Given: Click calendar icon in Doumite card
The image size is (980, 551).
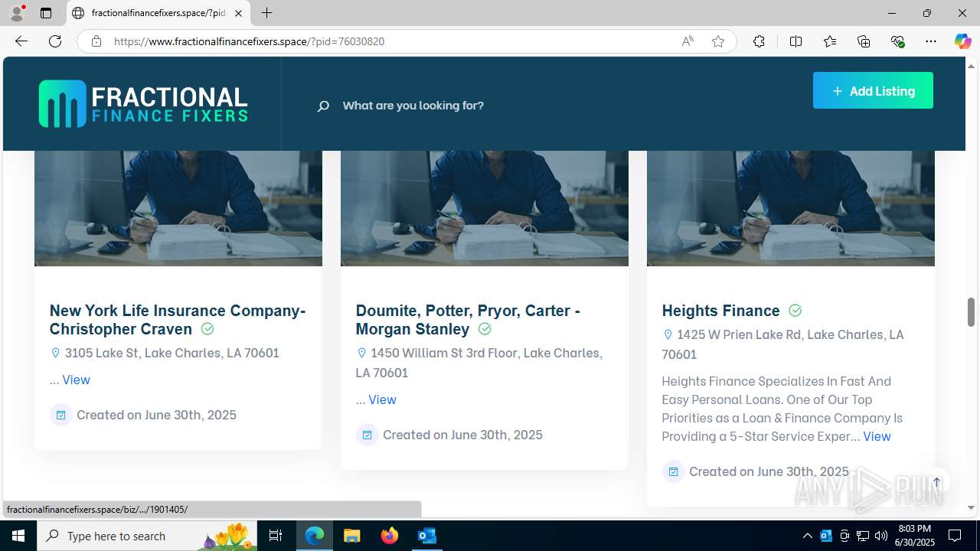Looking at the screenshot, I should pyautogui.click(x=367, y=435).
